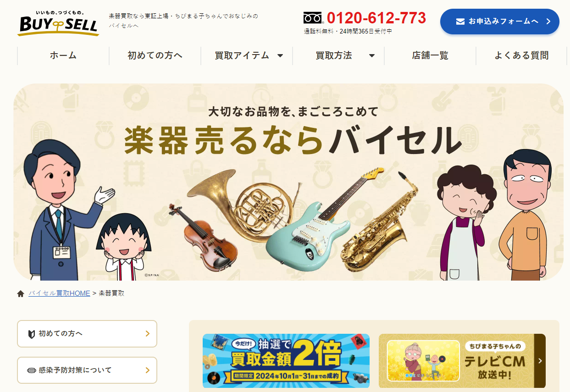Select the よくある質問 menu item
This screenshot has width=570, height=392.
[x=521, y=56]
